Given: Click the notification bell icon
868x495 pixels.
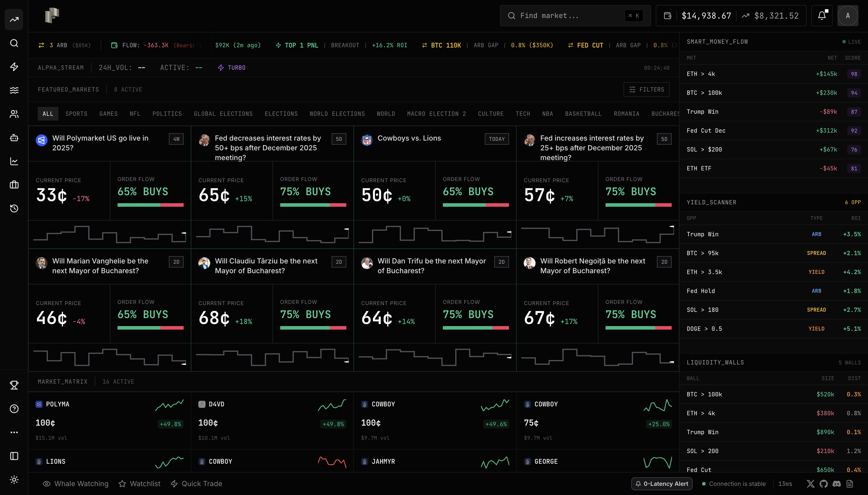Looking at the screenshot, I should coord(821,16).
